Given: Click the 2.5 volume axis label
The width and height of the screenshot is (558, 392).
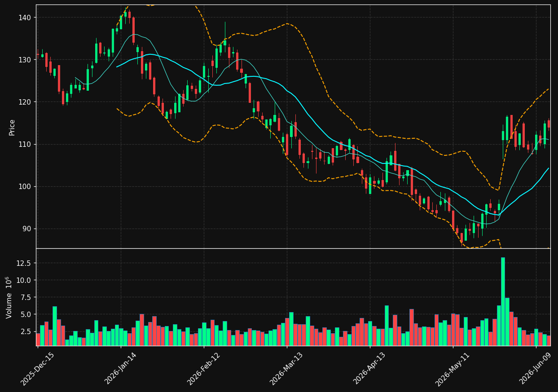Looking at the screenshot, I should pos(26,331).
